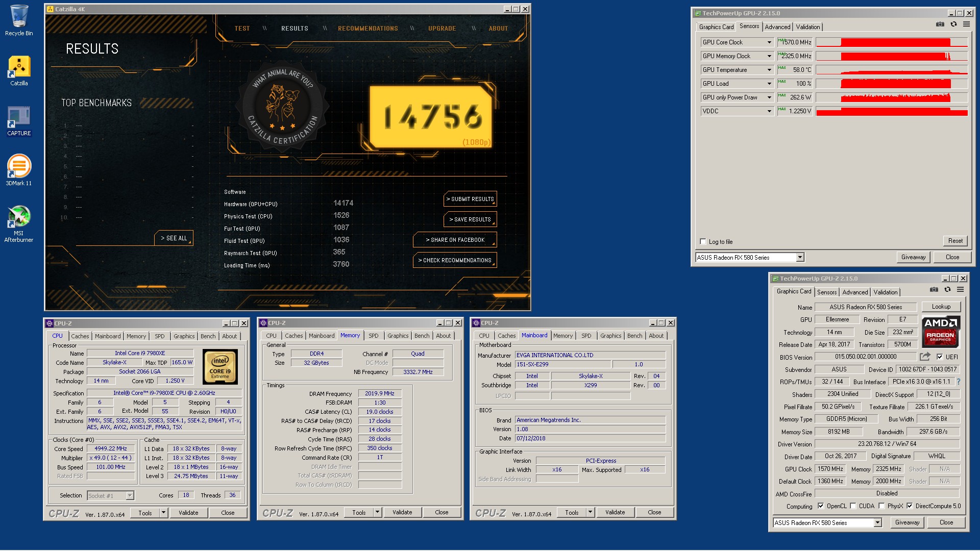
Task: Click the Intel Core i9 Extreme badge in CPU-Z
Action: (x=220, y=367)
